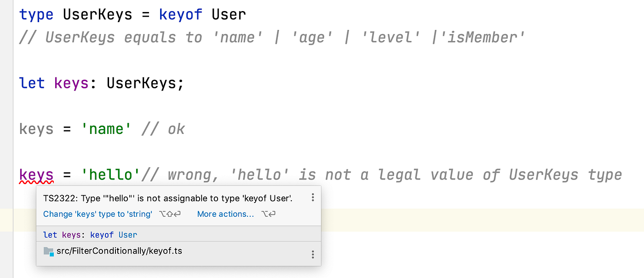Click the 'type' keyword at top of code
The image size is (644, 278).
click(x=36, y=14)
